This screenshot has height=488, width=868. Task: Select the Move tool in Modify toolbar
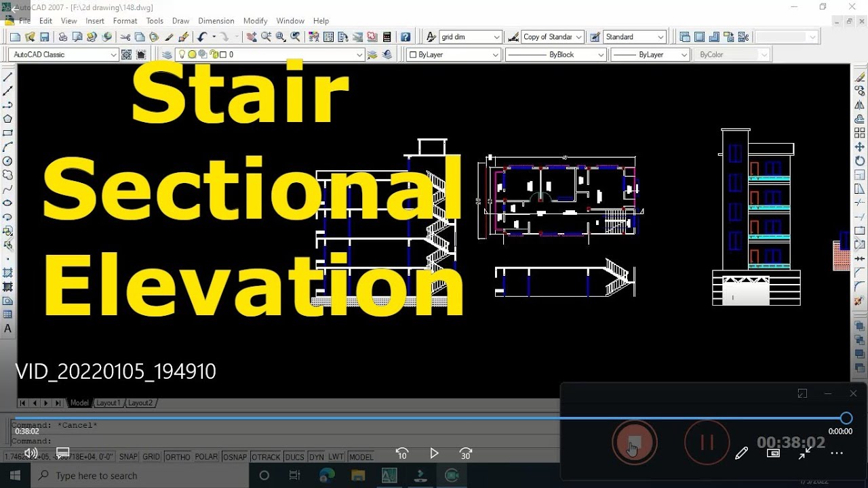pos(860,147)
